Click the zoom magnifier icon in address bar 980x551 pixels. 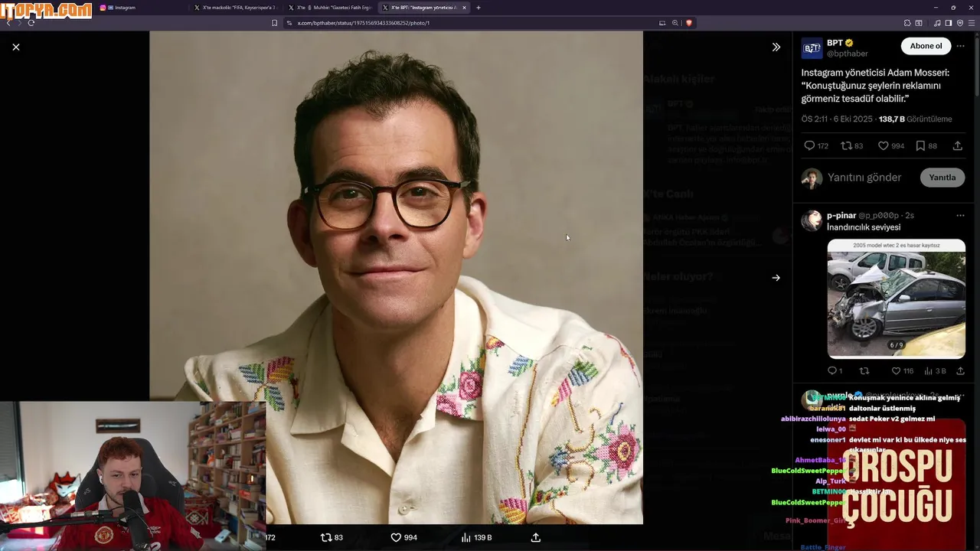[675, 23]
